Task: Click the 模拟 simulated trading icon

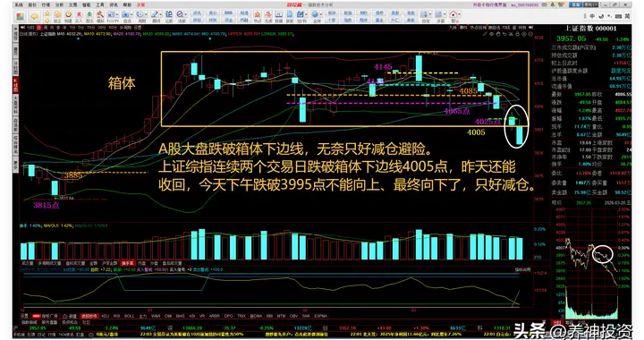Action: pyautogui.click(x=100, y=16)
